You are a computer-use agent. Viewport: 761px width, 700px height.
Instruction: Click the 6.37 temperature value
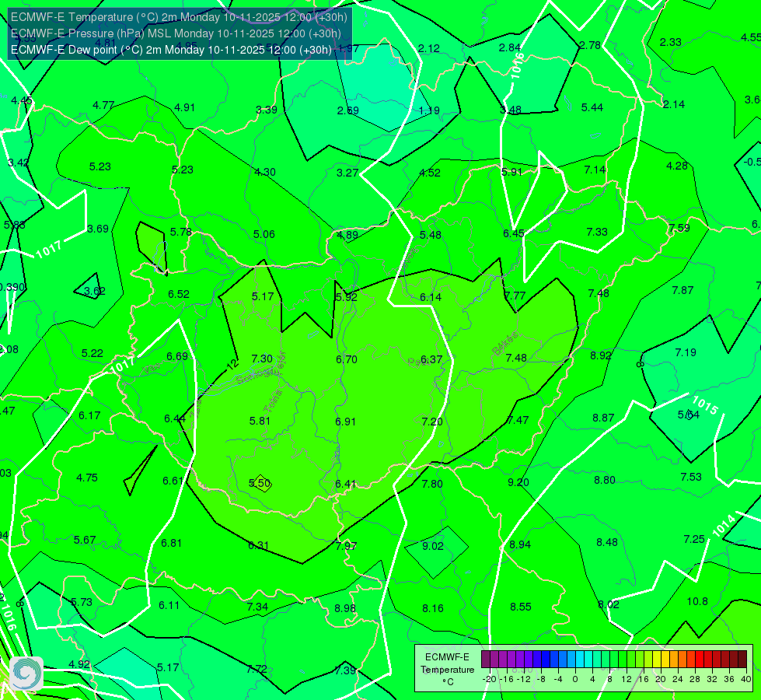click(431, 359)
